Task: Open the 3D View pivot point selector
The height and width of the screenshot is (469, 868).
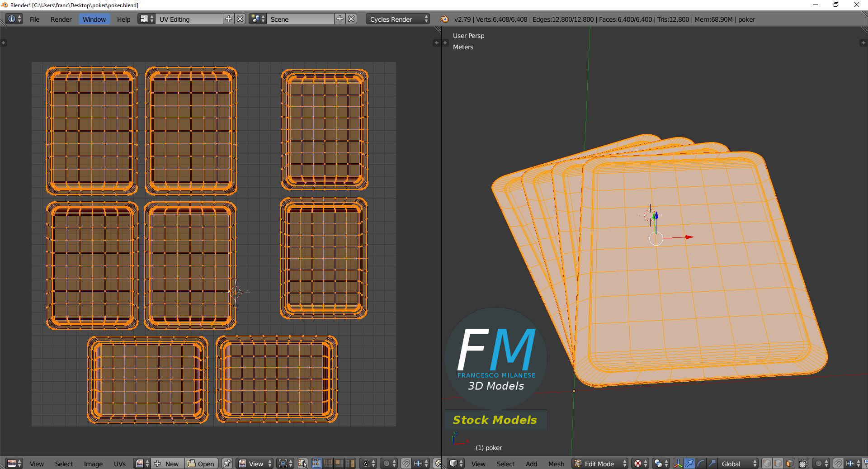Action: [660, 464]
